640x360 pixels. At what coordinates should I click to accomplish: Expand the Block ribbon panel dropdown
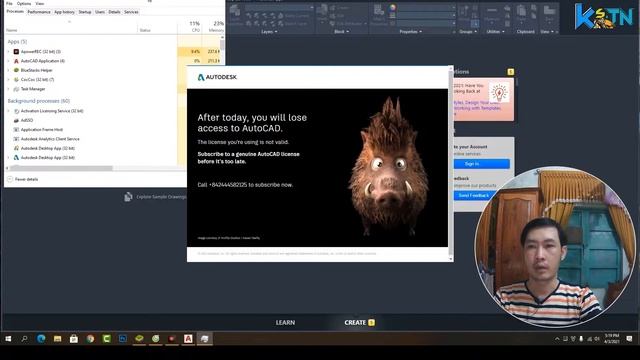pos(341,31)
